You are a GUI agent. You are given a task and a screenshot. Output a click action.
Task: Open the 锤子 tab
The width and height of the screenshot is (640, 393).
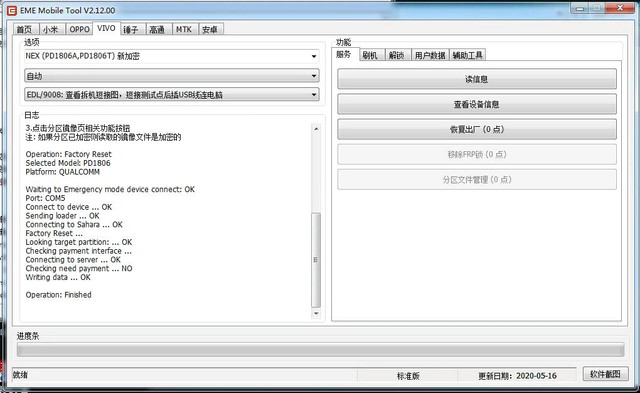click(x=132, y=29)
